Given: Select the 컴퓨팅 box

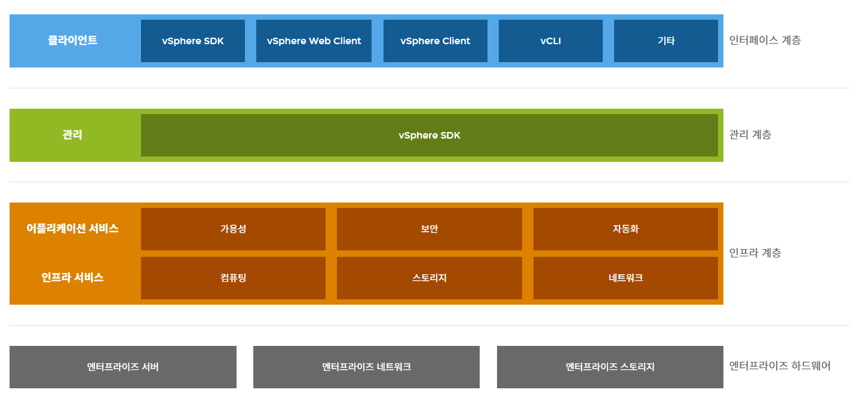Looking at the screenshot, I should pyautogui.click(x=233, y=278).
